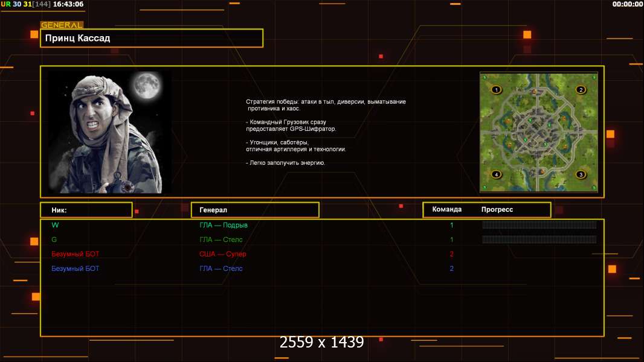Select the red Безумный БОТ player
The image size is (644, 362).
click(x=75, y=254)
